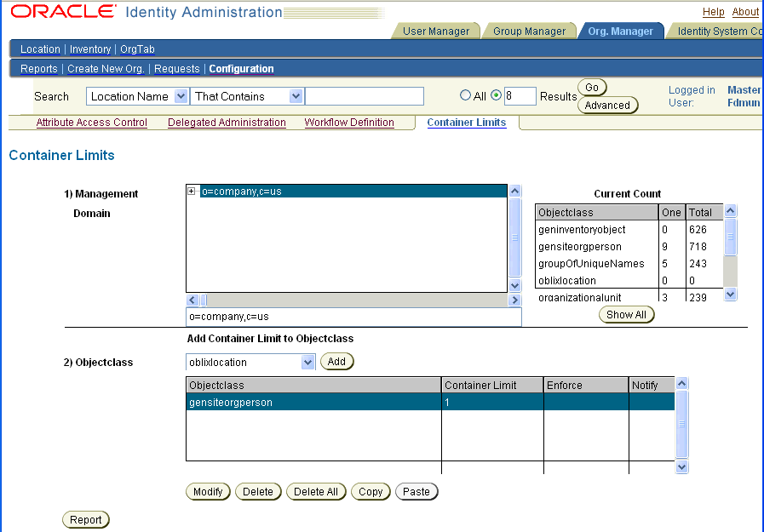The height and width of the screenshot is (532, 764).
Task: Open the Identity System Console tab
Action: (715, 31)
